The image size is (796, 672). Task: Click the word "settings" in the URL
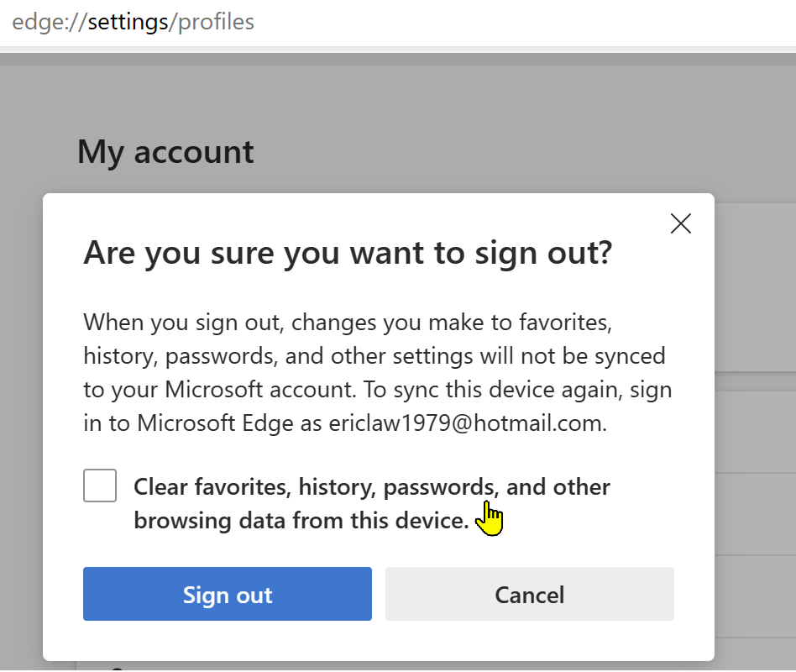coord(128,22)
